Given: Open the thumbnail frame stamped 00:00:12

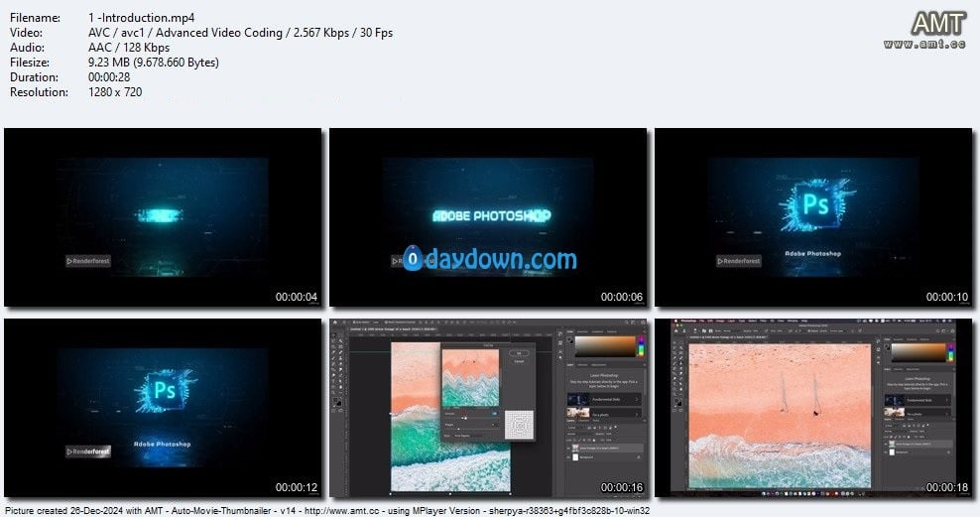Looking at the screenshot, I should tap(163, 408).
